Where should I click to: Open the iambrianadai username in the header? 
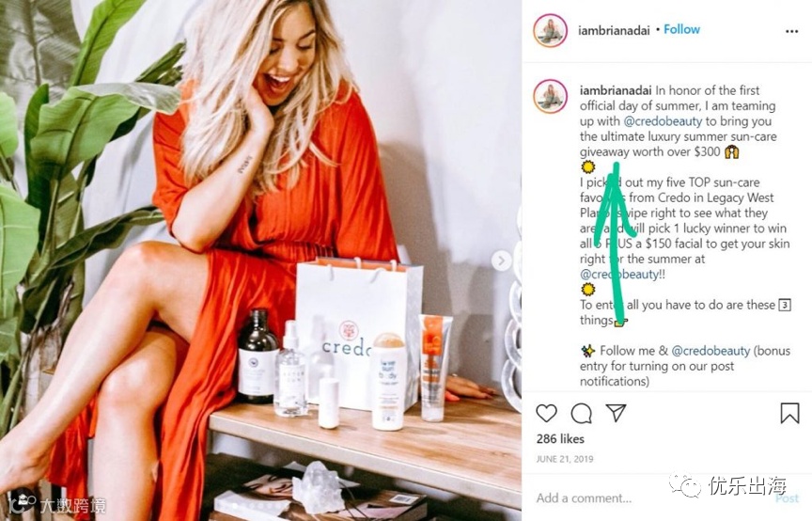614,31
